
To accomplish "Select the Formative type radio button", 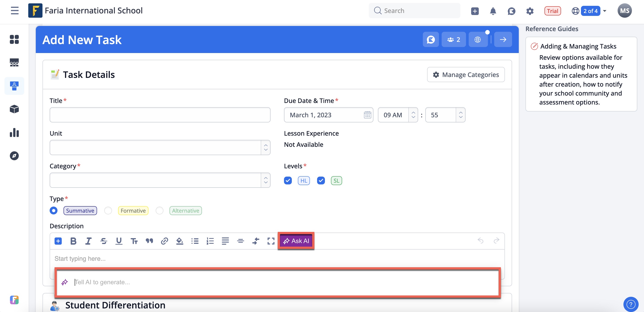I will [x=108, y=211].
